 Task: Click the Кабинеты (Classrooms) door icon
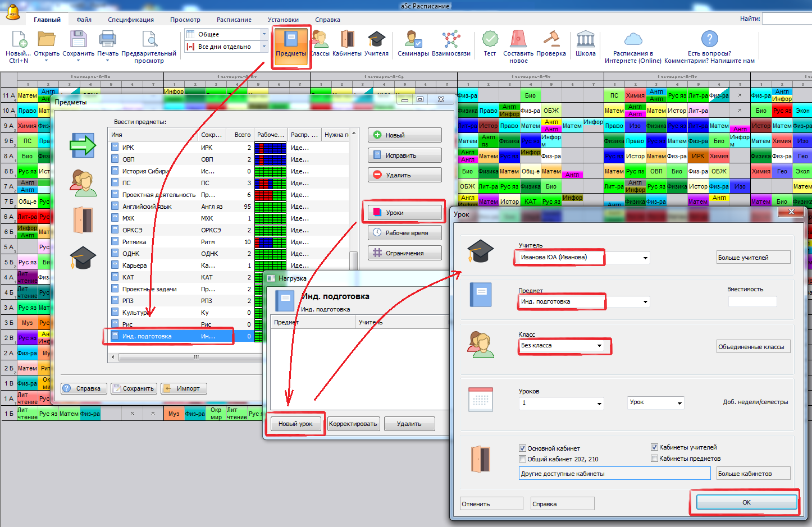point(346,43)
